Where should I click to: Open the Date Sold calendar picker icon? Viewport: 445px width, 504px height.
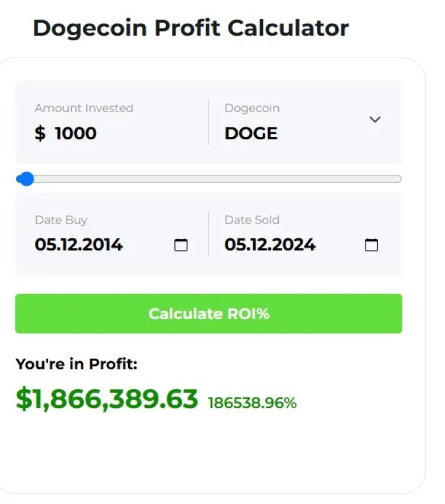coord(371,244)
